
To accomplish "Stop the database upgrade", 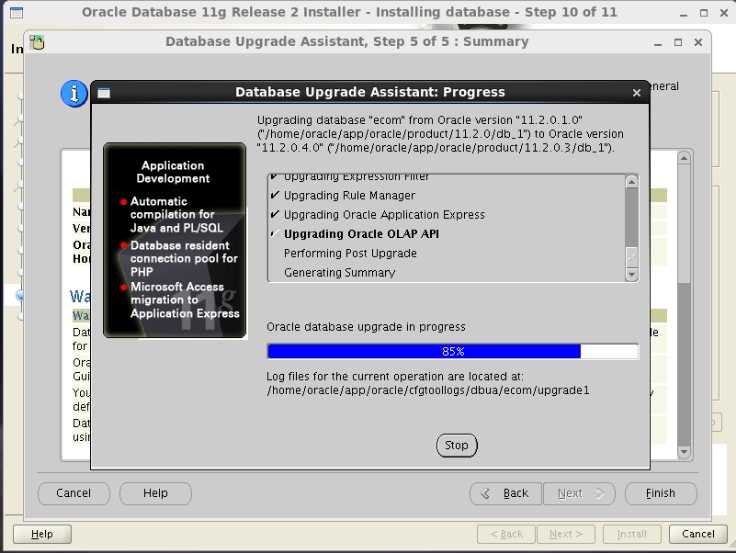I will pyautogui.click(x=456, y=445).
